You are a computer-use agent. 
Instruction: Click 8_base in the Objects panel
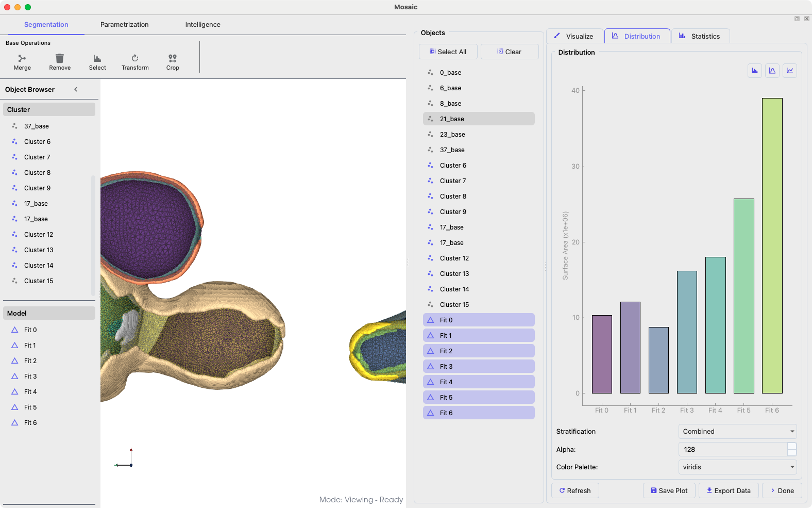coord(479,104)
